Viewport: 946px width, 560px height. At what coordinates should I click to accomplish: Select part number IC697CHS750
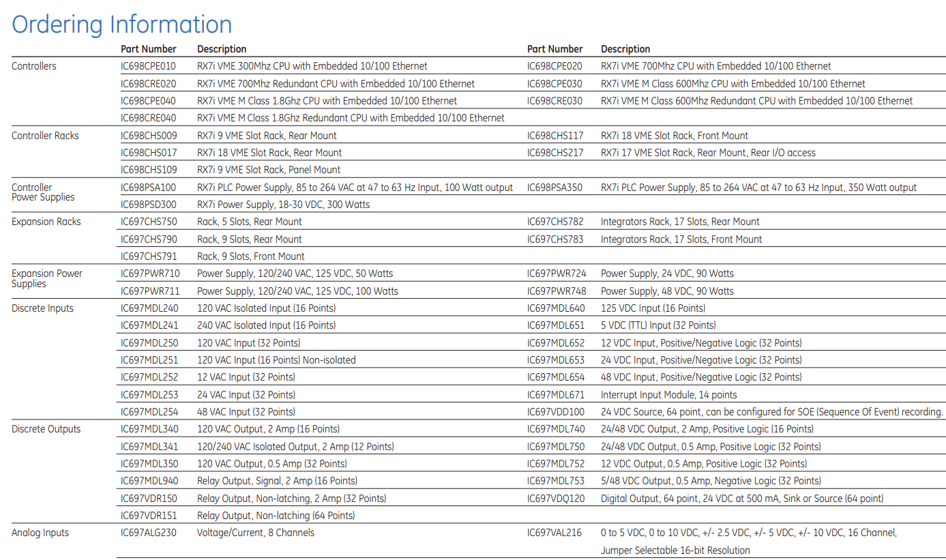149,222
